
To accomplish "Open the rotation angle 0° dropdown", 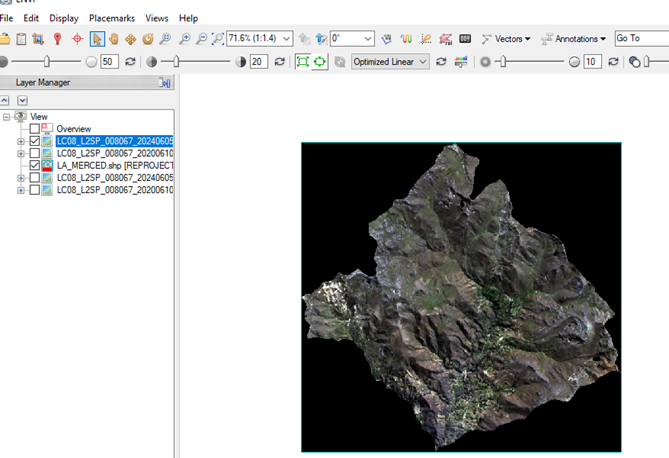I will 368,39.
